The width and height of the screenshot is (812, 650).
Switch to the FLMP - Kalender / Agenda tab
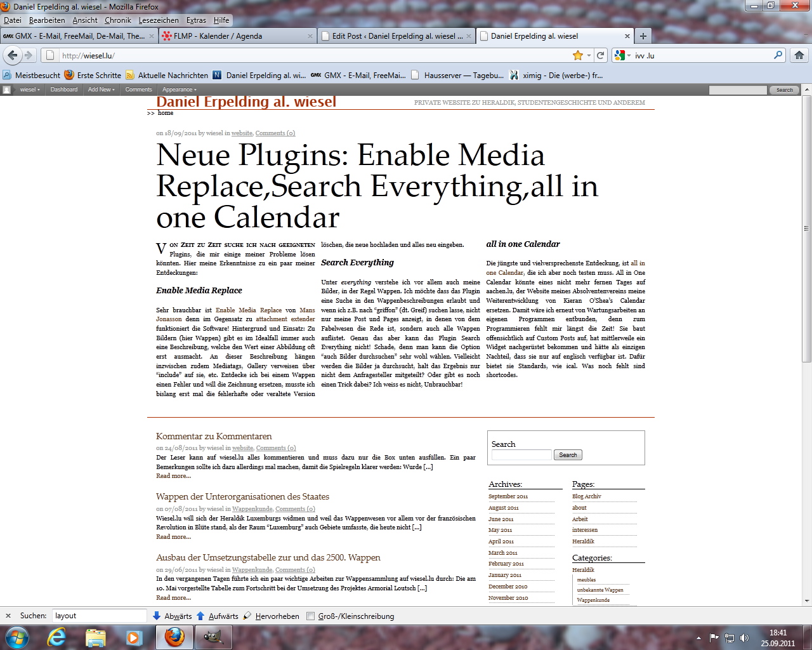237,36
